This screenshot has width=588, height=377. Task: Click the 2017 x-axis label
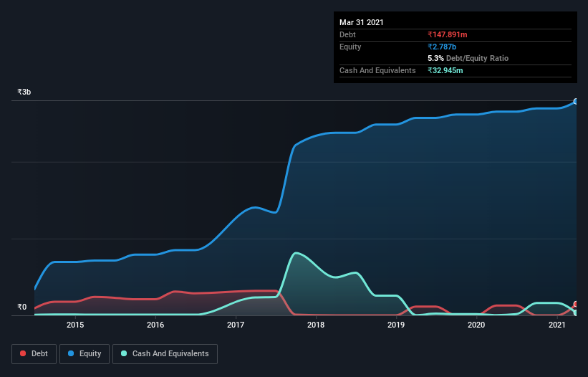tap(236, 325)
